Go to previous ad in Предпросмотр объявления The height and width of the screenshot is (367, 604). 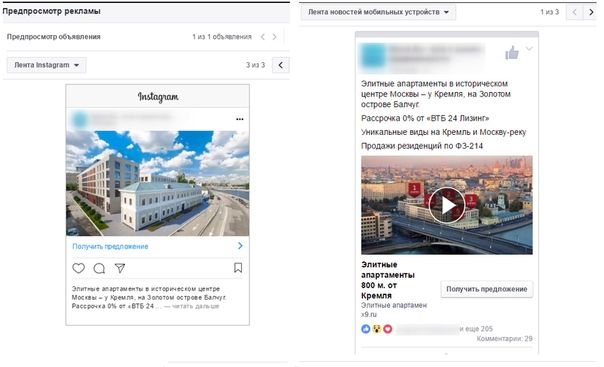(x=263, y=37)
